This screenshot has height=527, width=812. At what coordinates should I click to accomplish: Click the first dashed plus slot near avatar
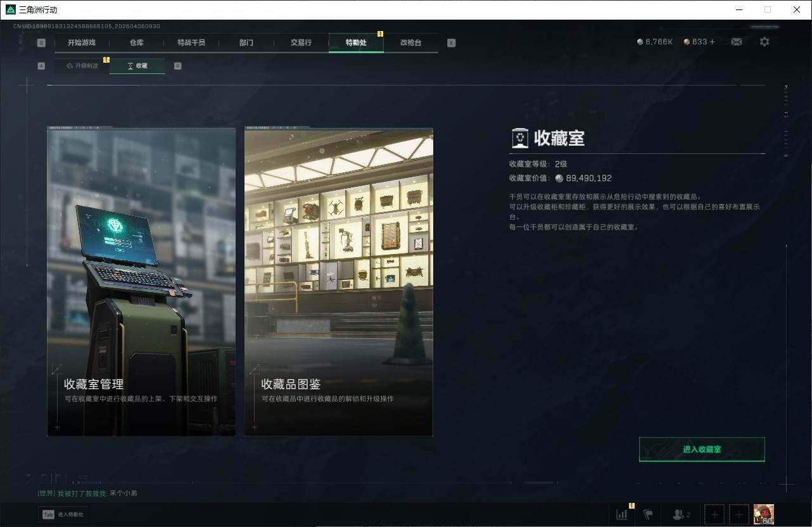714,514
